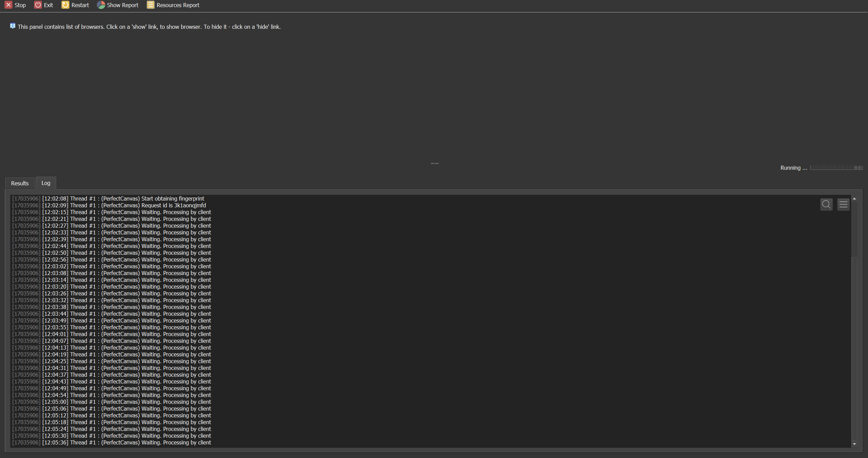Viewport: 868px width, 458px height.
Task: Click the Resources Report text label
Action: 178,5
